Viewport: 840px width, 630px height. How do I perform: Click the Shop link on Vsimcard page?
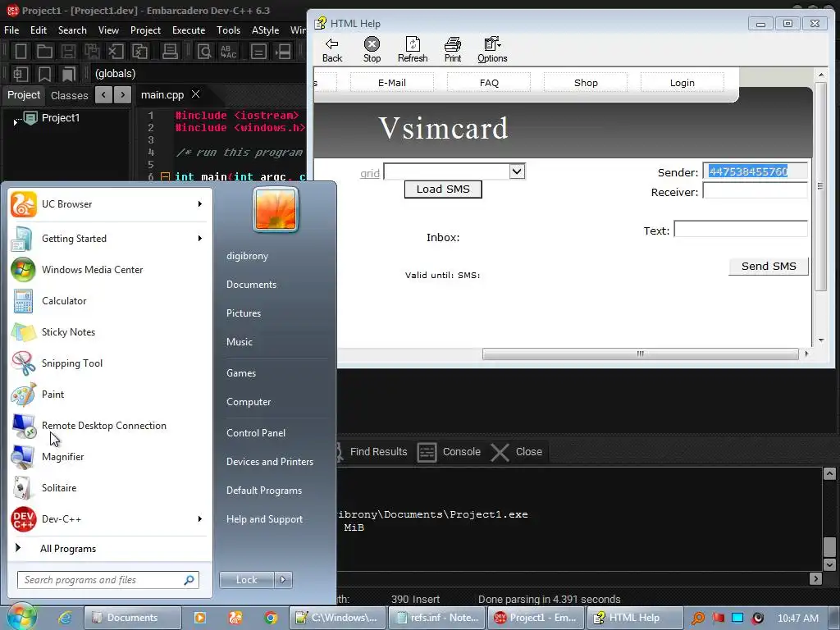(586, 83)
